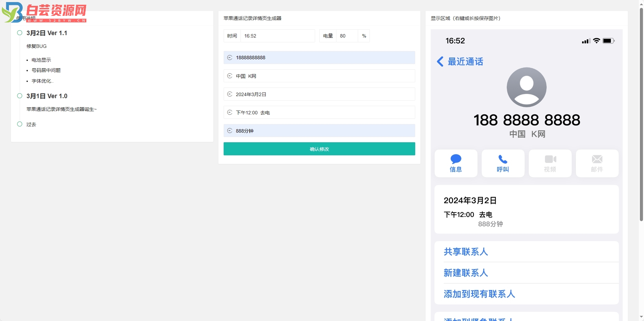Click the call time field 下午12:00 去电
644x321 pixels.
point(319,112)
